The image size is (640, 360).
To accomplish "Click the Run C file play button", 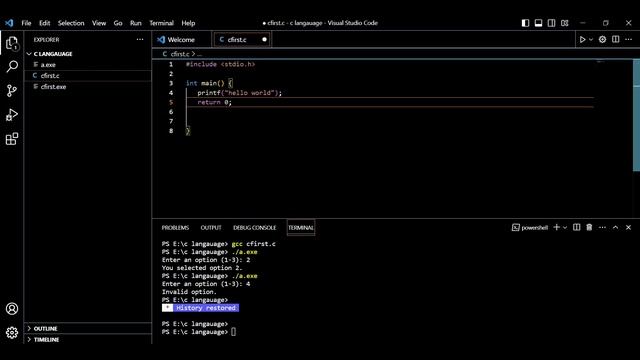I will pyautogui.click(x=582, y=40).
